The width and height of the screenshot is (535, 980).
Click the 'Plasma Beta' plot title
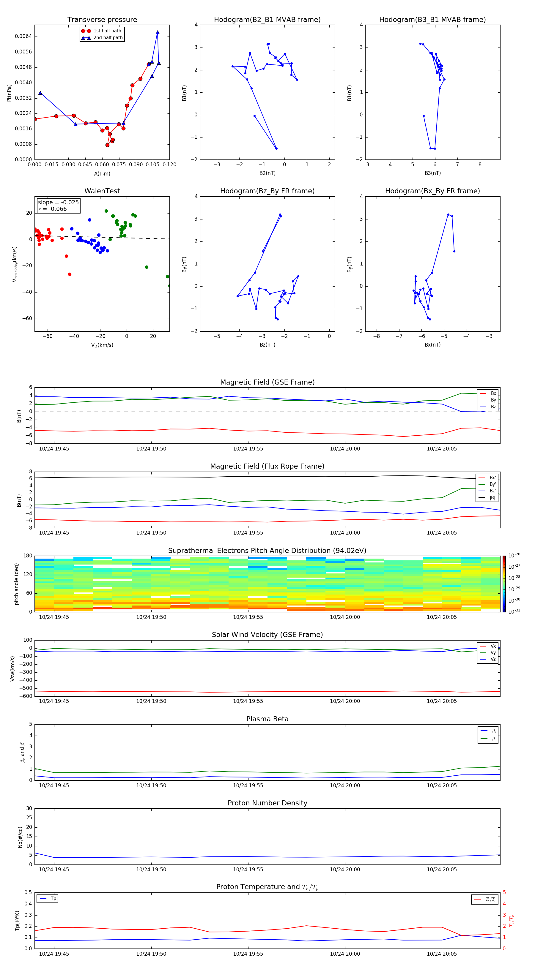(267, 719)
